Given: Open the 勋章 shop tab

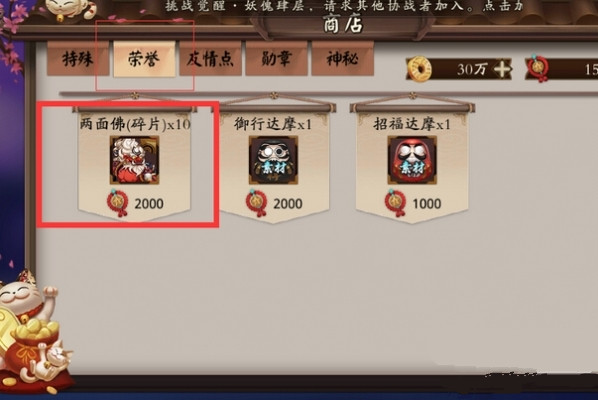Looking at the screenshot, I should [x=276, y=59].
